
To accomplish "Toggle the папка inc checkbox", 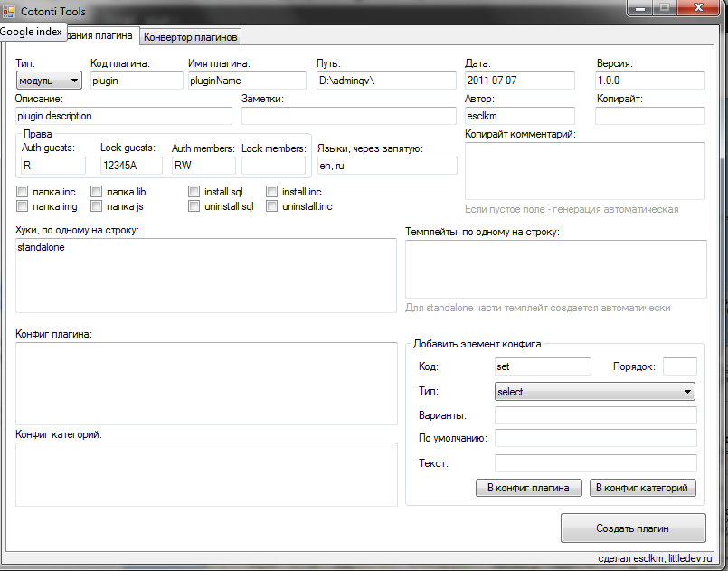I will (x=22, y=192).
